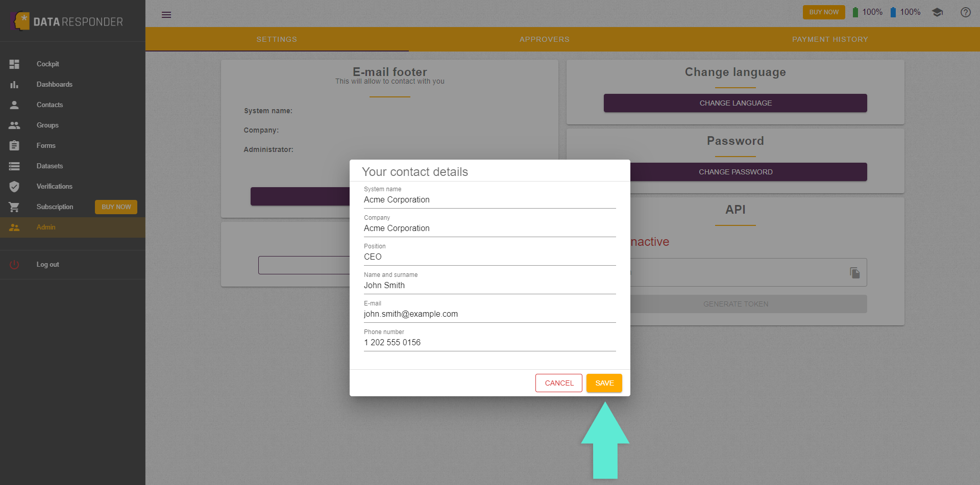Click the Subscription cart icon

[14, 207]
